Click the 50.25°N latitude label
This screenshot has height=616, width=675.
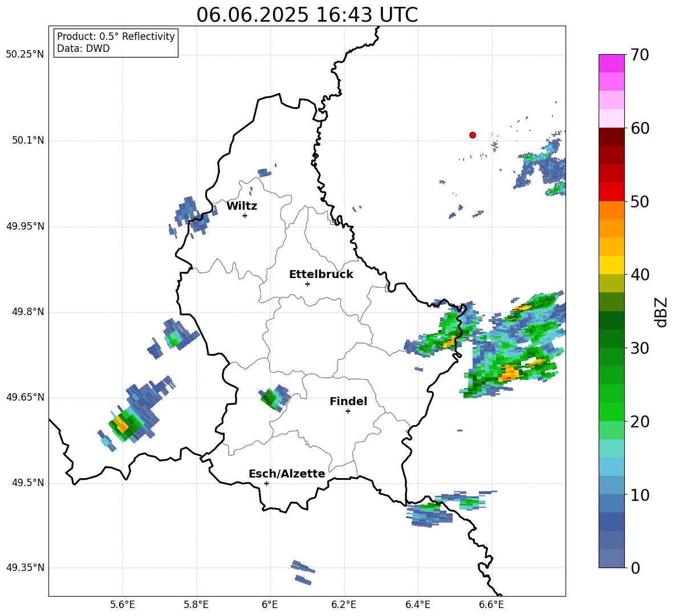tap(26, 55)
